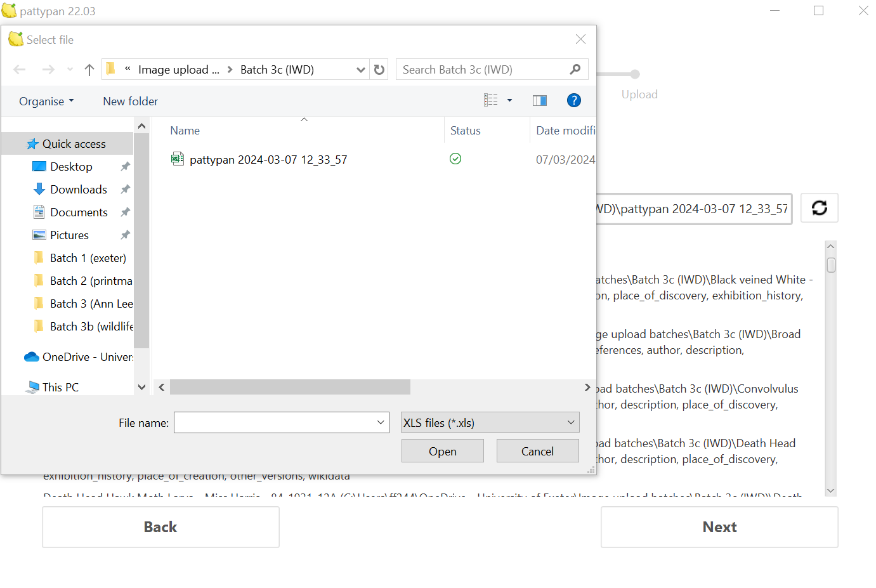Click the Downloads pin icon
The image size is (876, 588).
click(125, 190)
